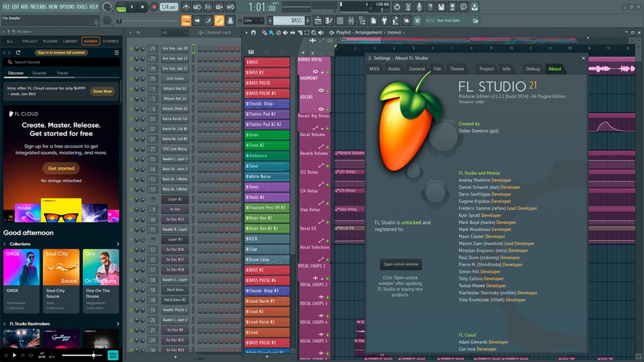Viewport: 644px width, 362px height.
Task: Click the recording microphone icon
Action: tap(419, 7)
